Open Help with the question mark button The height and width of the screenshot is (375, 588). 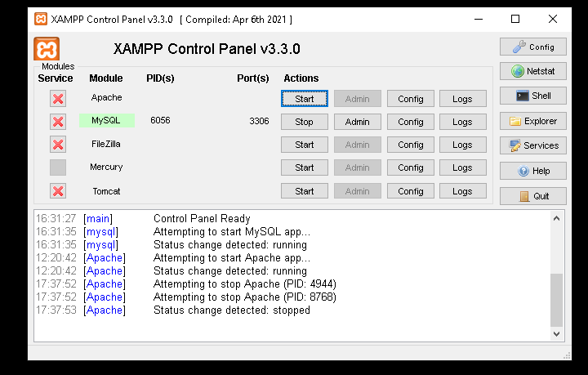[532, 171]
